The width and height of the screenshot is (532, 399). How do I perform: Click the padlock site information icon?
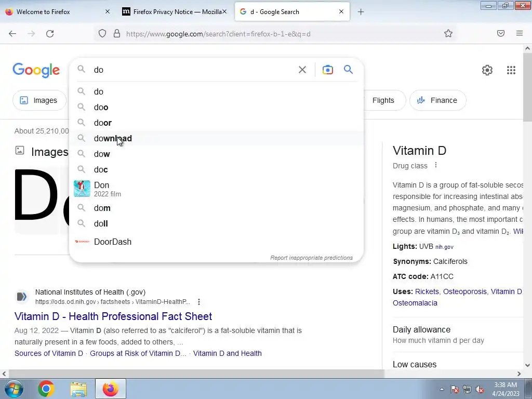117,34
